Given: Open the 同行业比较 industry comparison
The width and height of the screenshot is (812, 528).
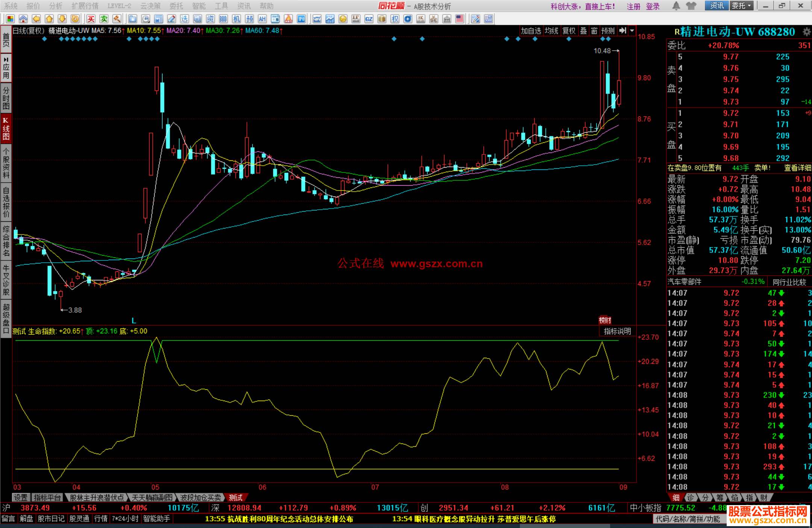Looking at the screenshot, I should click(x=789, y=282).
